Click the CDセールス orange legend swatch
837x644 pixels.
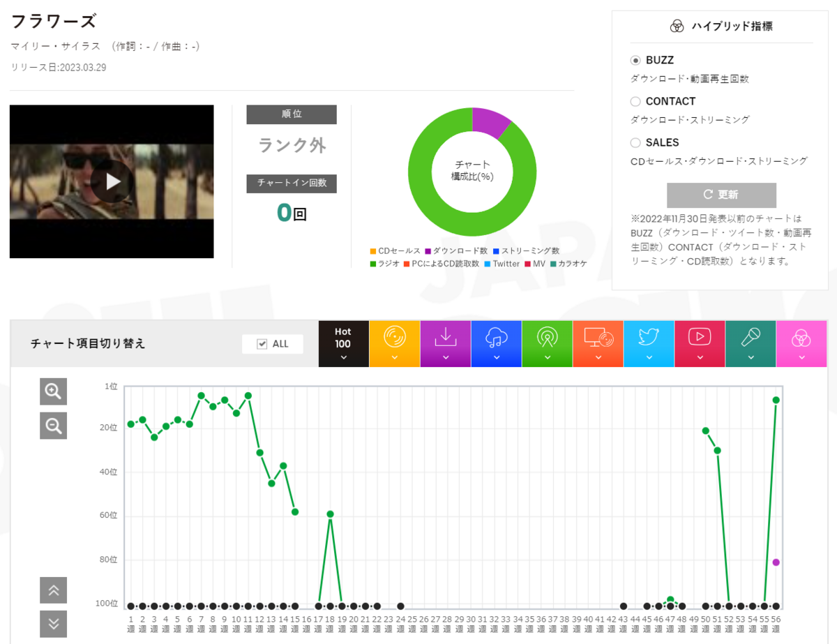373,251
